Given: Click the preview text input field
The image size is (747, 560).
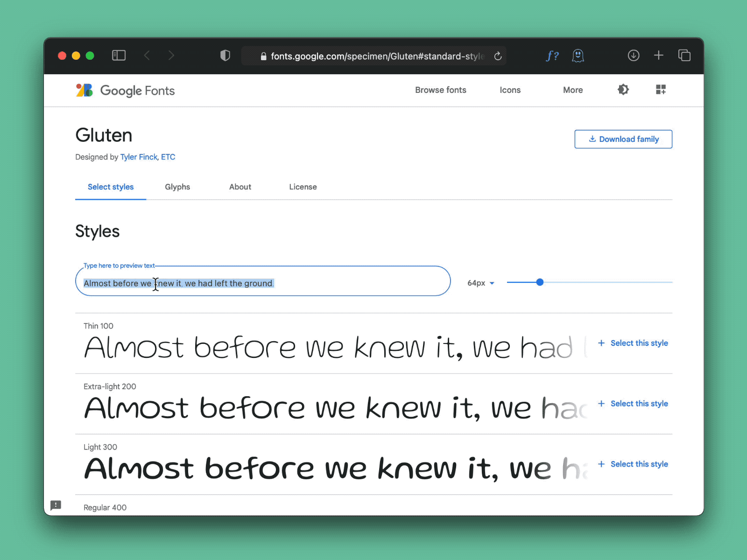Looking at the screenshot, I should coord(263,281).
